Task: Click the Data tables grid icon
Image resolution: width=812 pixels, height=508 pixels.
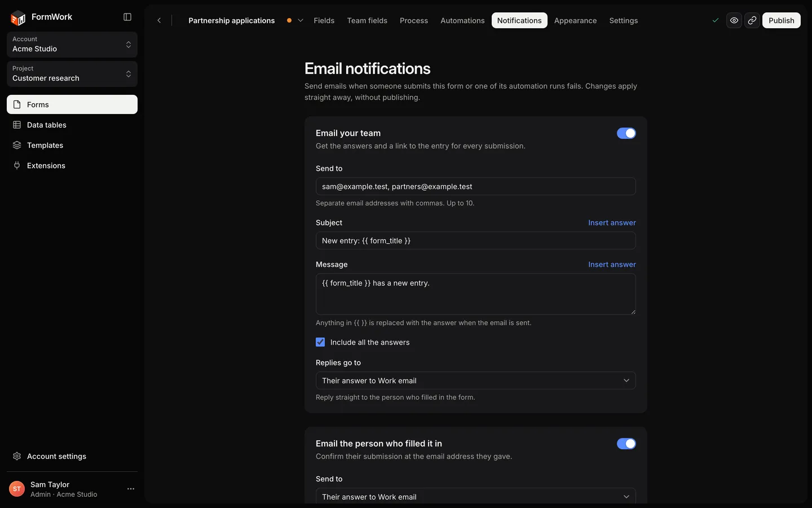Action: coord(17,125)
